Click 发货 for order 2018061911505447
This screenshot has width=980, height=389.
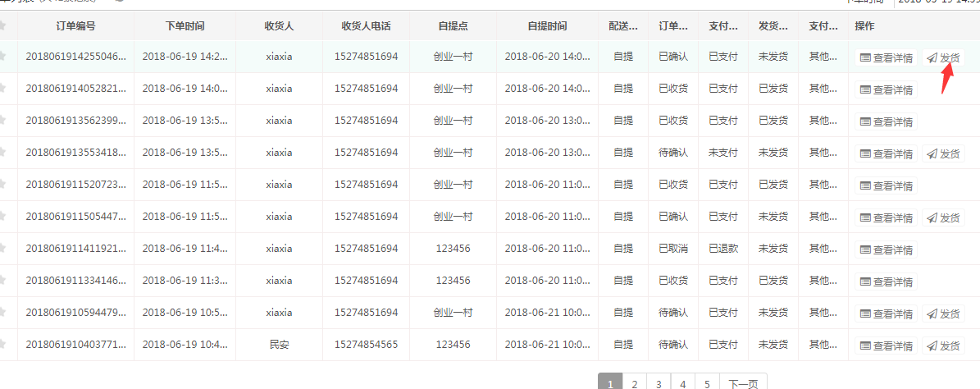coord(943,217)
